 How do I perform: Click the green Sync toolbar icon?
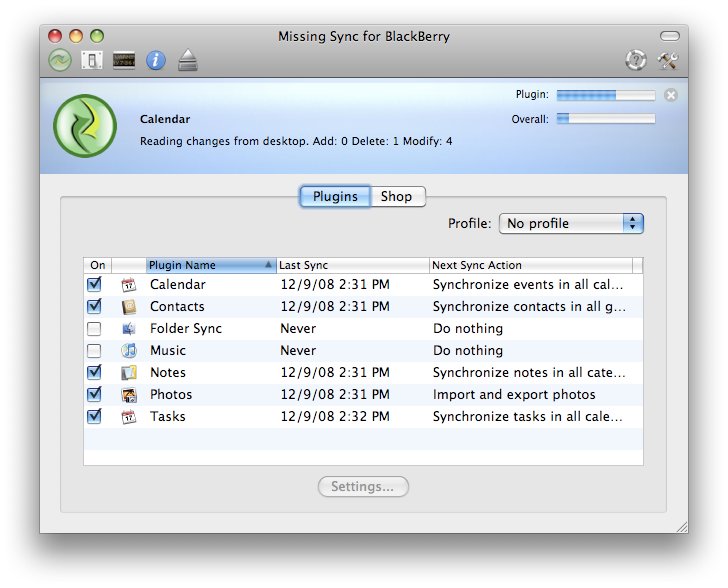pyautogui.click(x=60, y=60)
